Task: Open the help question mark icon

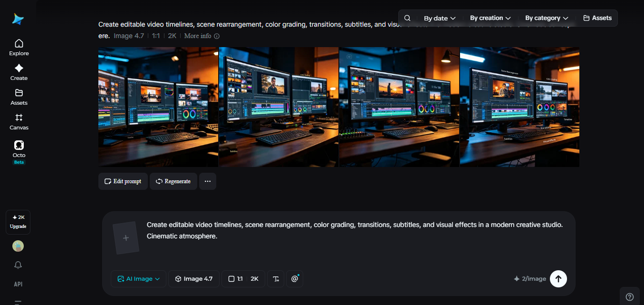Action: pos(630,296)
